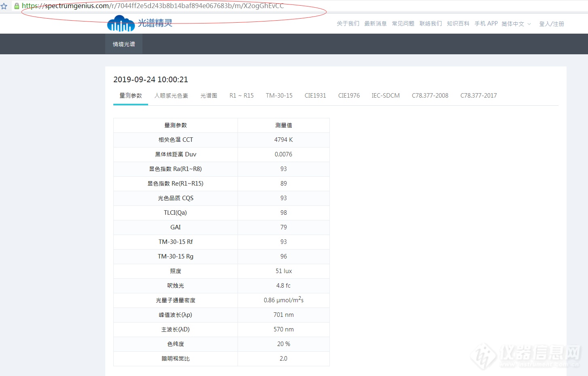Switch to the 量测参数 tab

click(x=131, y=96)
